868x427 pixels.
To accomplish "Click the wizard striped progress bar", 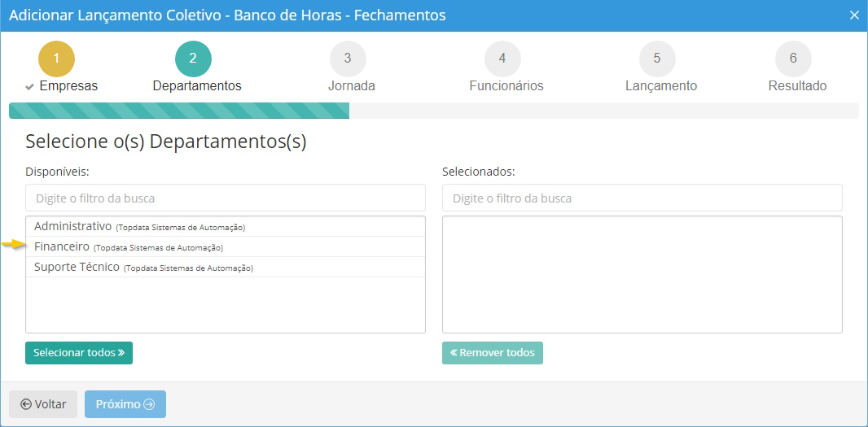I will (x=179, y=111).
